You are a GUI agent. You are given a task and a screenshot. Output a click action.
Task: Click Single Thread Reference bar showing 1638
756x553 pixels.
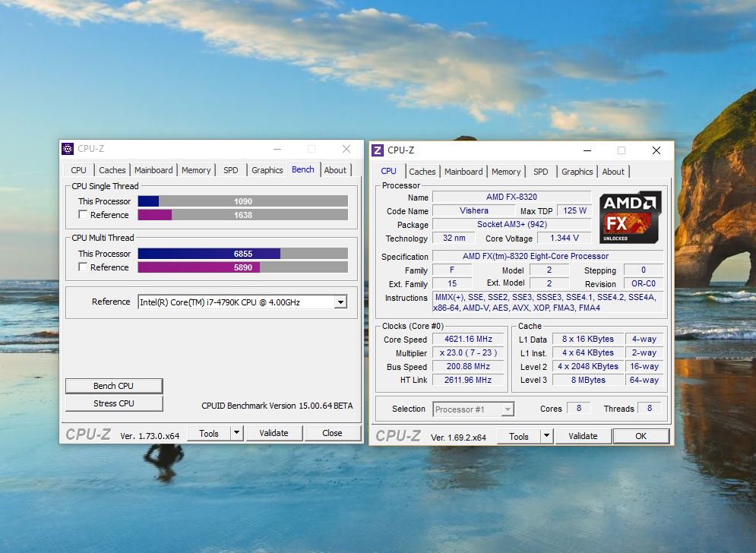click(243, 214)
